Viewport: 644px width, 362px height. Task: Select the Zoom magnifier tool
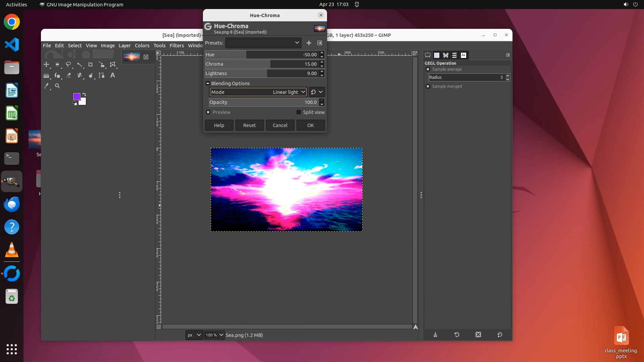pos(57,86)
